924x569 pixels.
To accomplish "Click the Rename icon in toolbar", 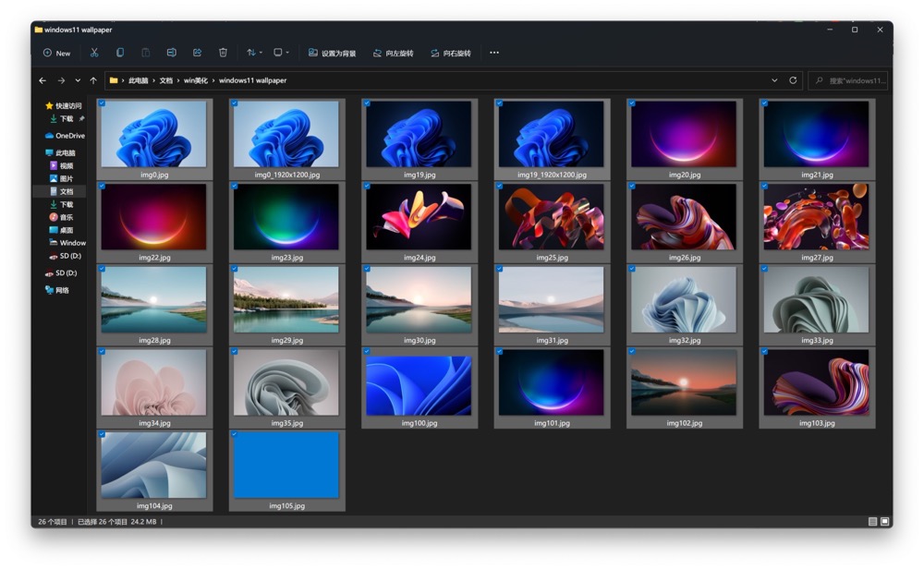I will (171, 53).
